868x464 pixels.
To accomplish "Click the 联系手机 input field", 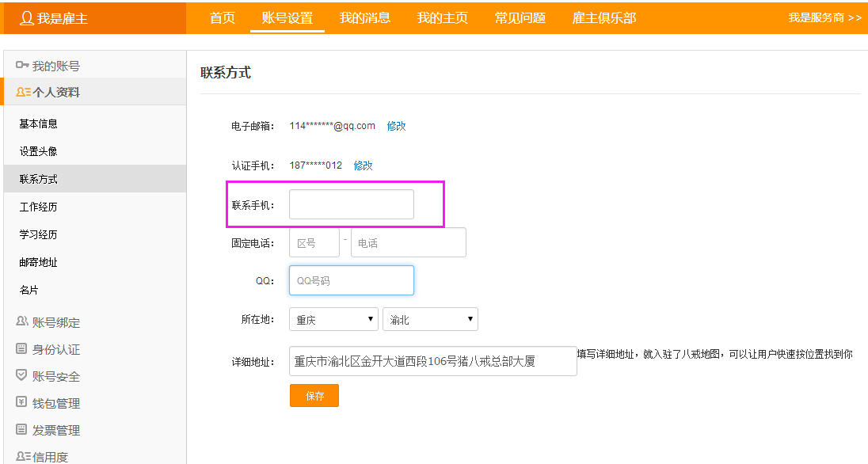I will (x=352, y=204).
